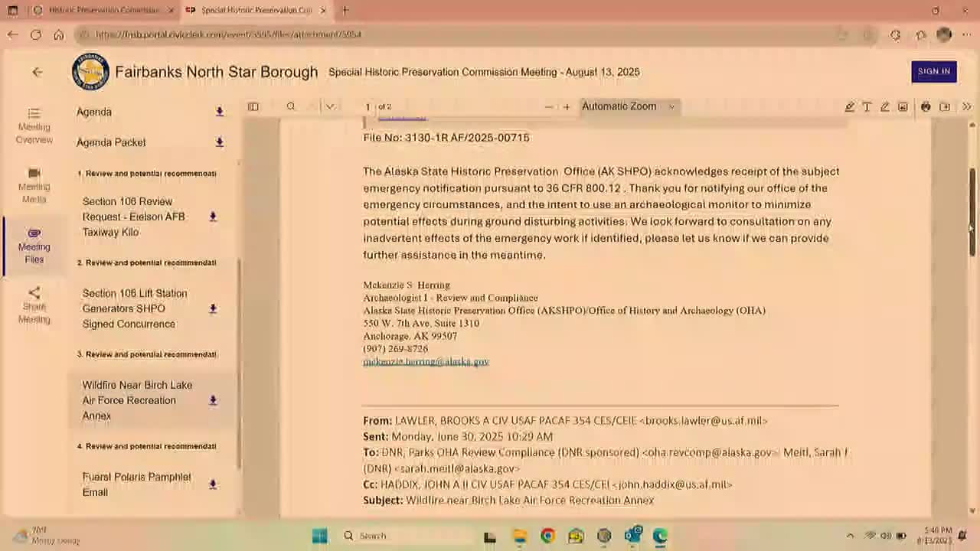This screenshot has height=551, width=980.
Task: Expand more PDF tools with double chevron
Action: [966, 107]
